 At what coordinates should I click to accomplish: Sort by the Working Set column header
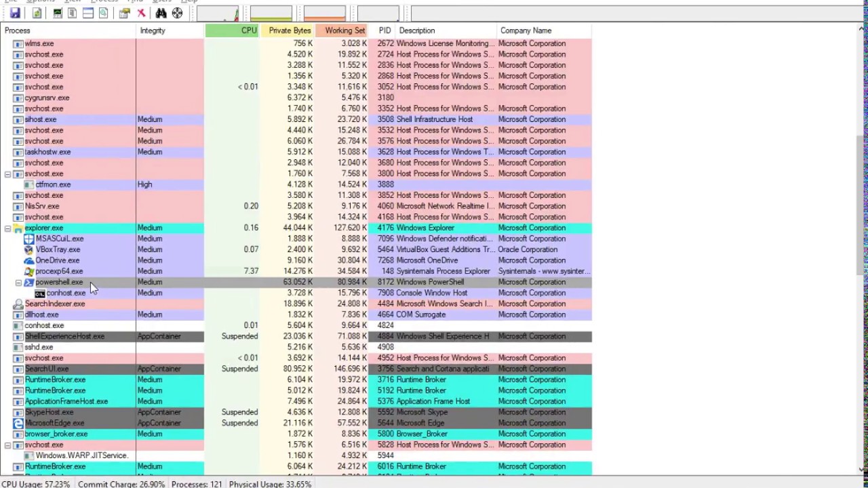point(341,30)
